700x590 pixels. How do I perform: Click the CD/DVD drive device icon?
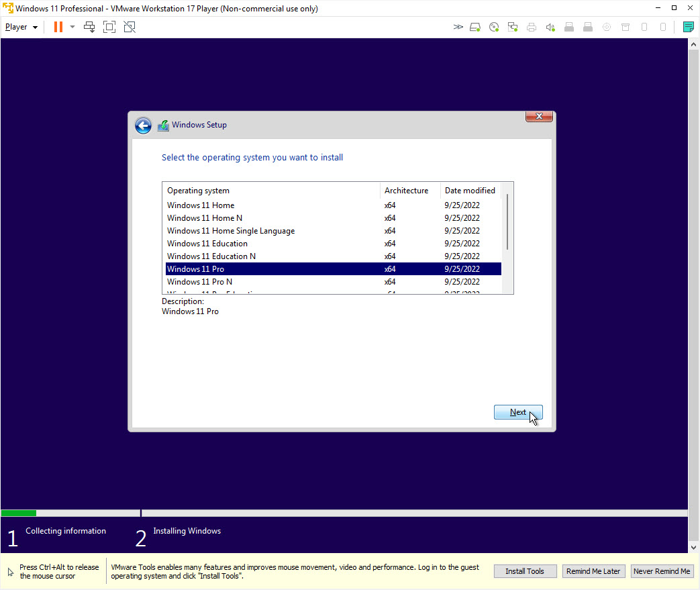[494, 27]
